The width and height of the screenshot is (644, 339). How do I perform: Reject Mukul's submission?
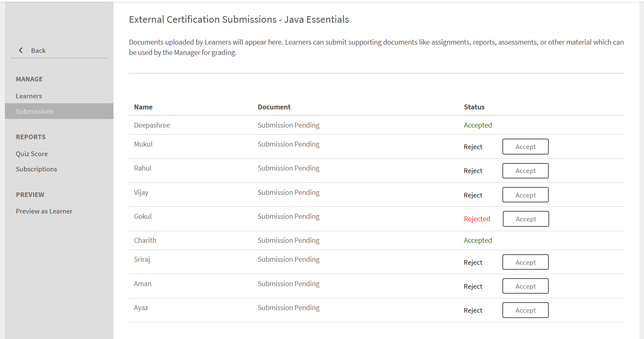[473, 147]
